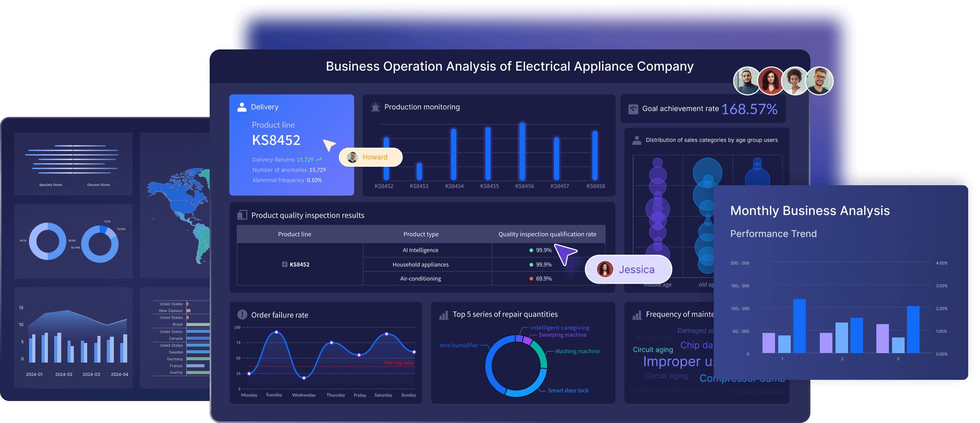Click the Order failure rate exclamation icon
This screenshot has width=980, height=423.
point(242,315)
